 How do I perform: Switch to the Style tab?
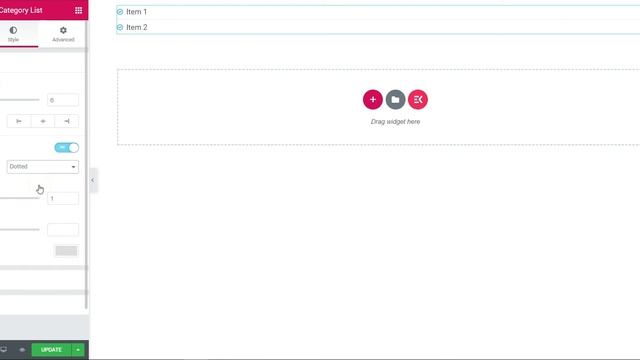[13, 34]
